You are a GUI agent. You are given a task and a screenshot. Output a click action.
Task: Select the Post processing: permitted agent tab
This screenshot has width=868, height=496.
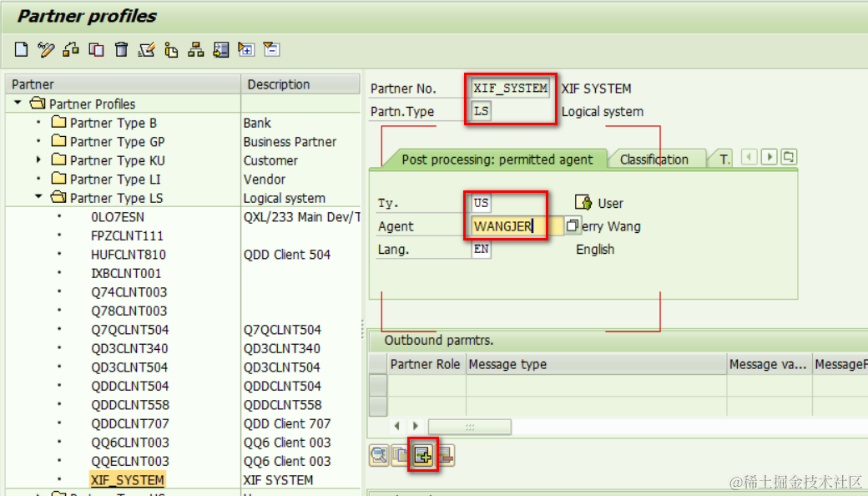pos(497,159)
